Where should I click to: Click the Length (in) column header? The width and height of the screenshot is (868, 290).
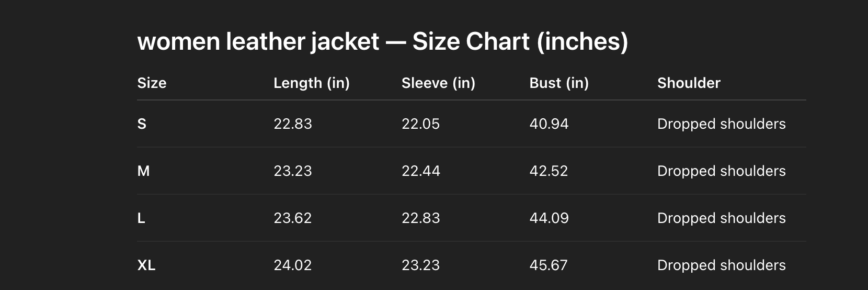tap(311, 83)
